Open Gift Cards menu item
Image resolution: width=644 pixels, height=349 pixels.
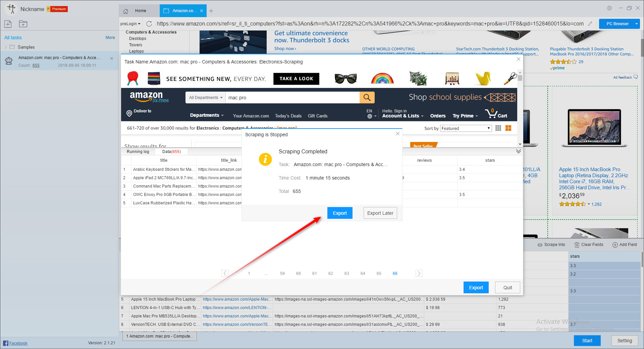(318, 116)
